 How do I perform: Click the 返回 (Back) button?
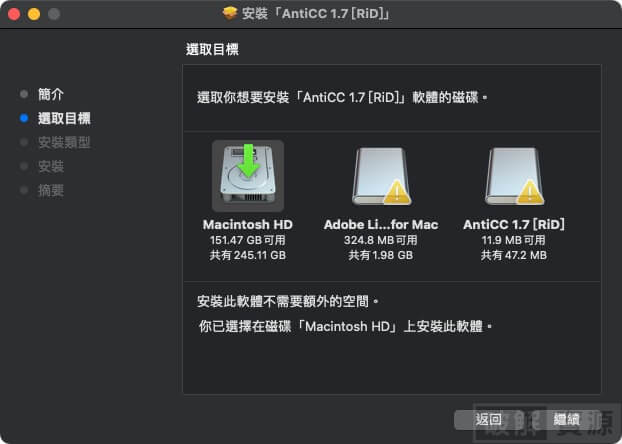point(488,419)
